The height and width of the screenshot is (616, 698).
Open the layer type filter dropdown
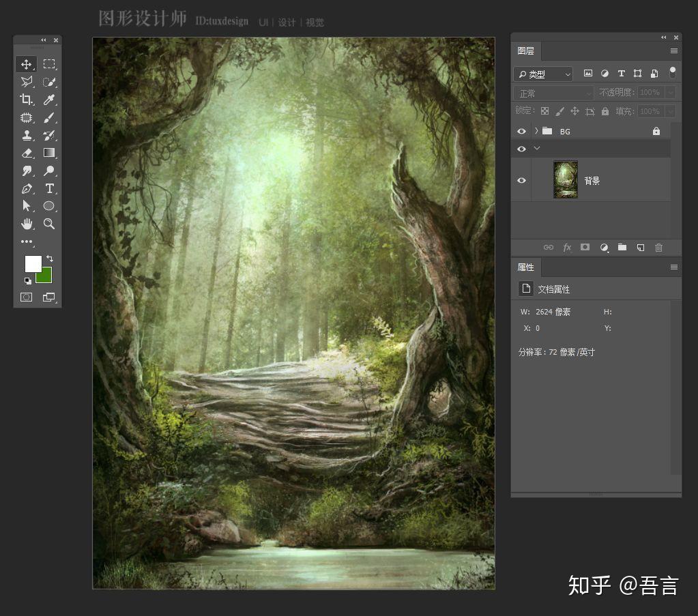[542, 74]
